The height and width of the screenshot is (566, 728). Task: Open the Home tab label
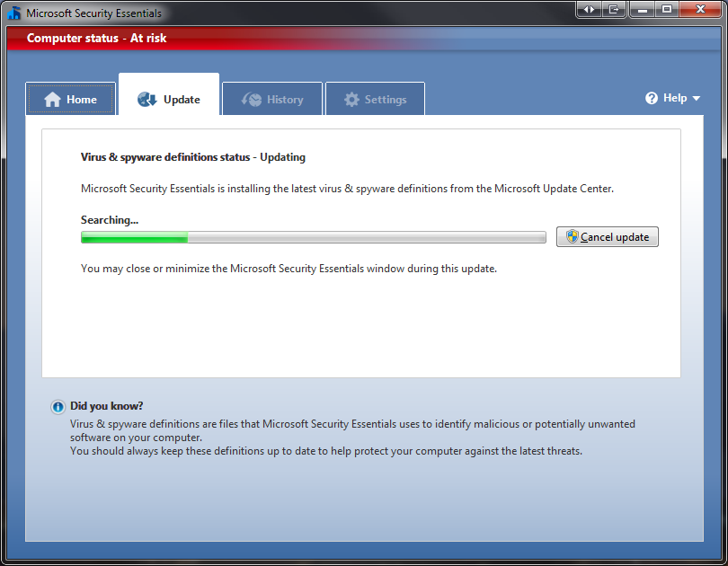(82, 100)
